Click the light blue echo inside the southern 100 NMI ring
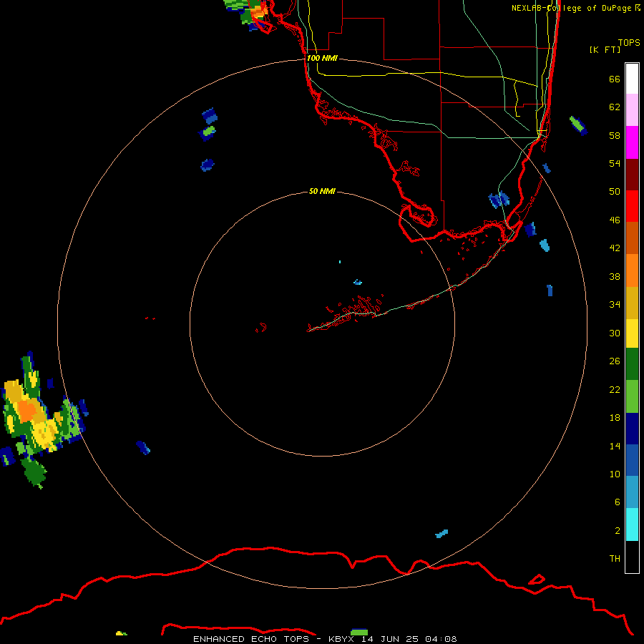The height and width of the screenshot is (644, 644). pos(441,534)
